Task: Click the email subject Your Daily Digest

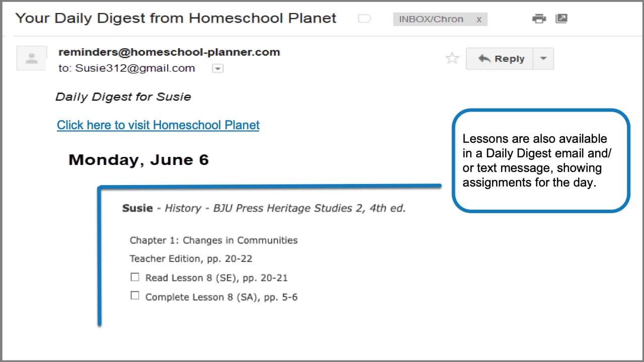Action: [x=176, y=19]
